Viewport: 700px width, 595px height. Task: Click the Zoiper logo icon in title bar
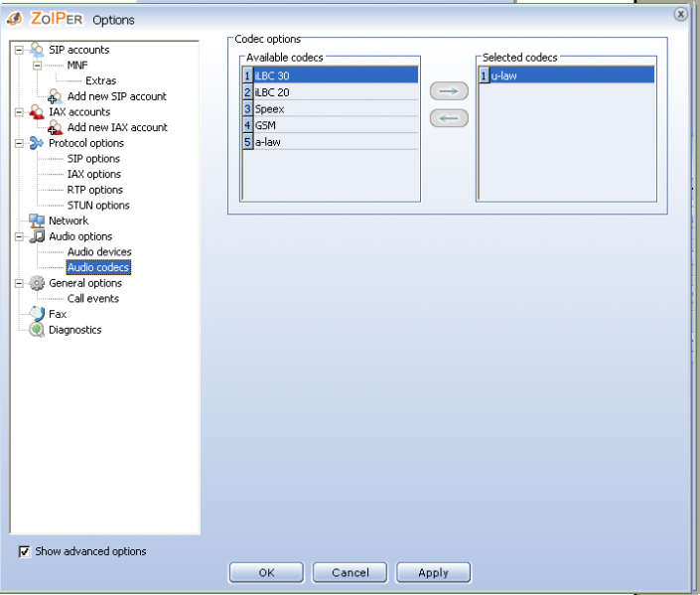pyautogui.click(x=15, y=19)
